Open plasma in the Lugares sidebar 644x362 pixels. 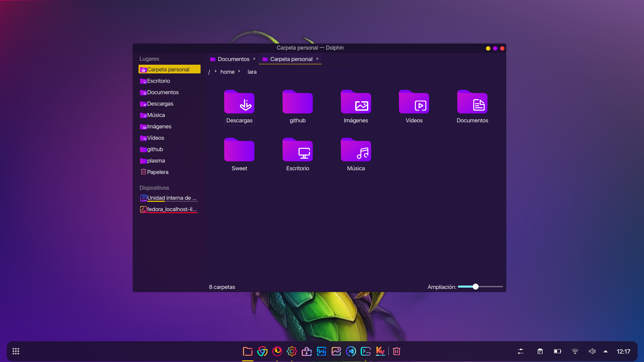[169, 161]
